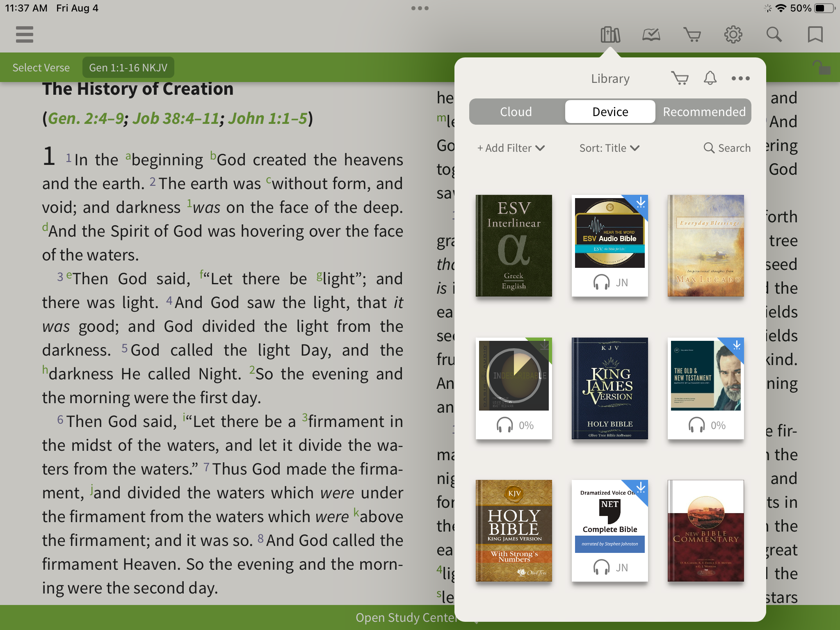Open King James Version Holy Bible
This screenshot has width=840, height=630.
[x=609, y=388]
